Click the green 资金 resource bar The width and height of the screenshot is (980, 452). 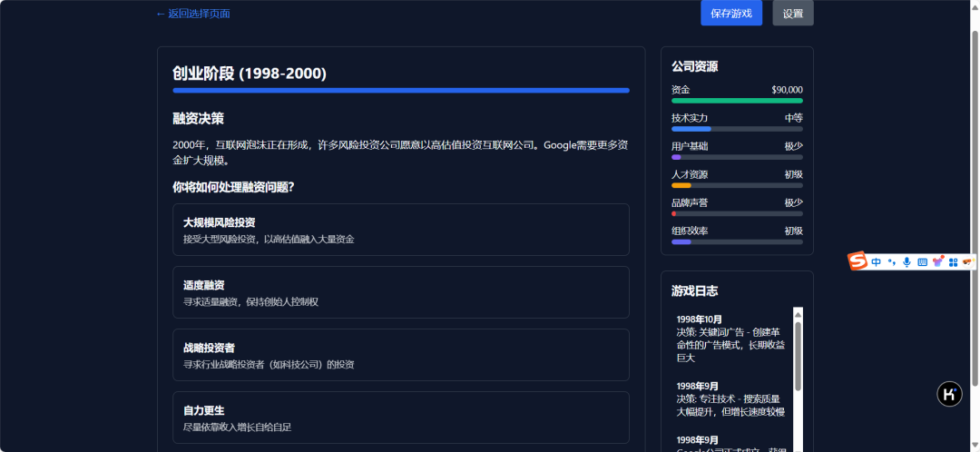click(x=737, y=101)
